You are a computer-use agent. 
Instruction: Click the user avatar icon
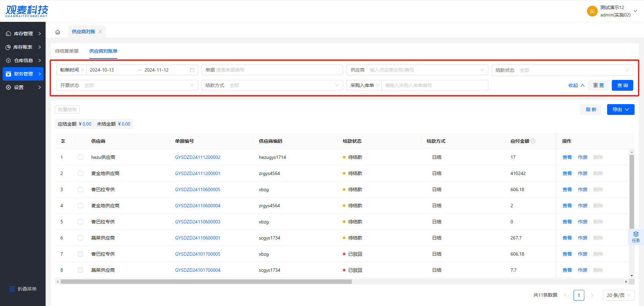(592, 11)
